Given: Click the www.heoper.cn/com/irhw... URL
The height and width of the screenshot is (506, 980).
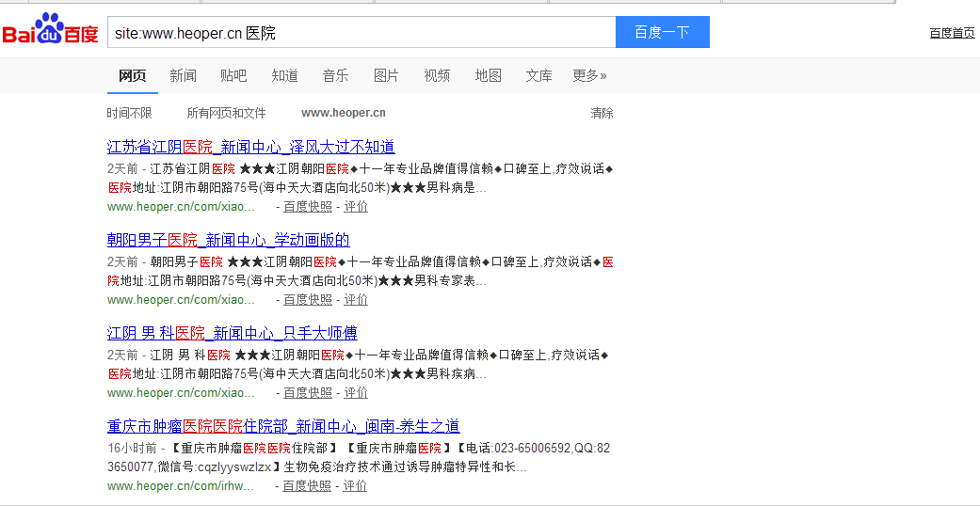Looking at the screenshot, I should (181, 486).
